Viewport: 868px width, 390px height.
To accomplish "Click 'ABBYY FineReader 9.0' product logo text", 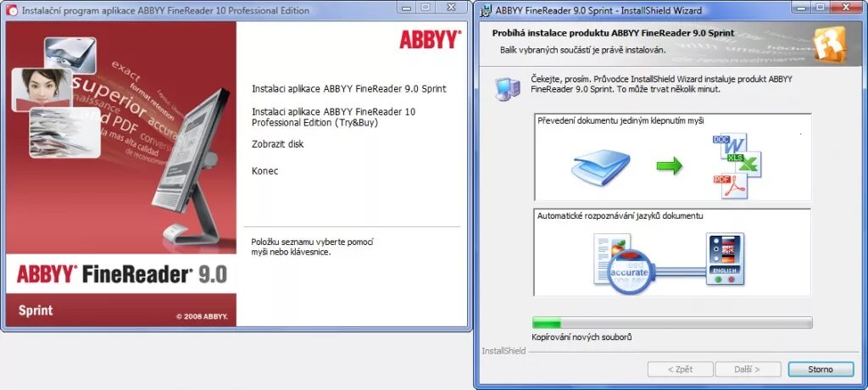I will coord(122,274).
